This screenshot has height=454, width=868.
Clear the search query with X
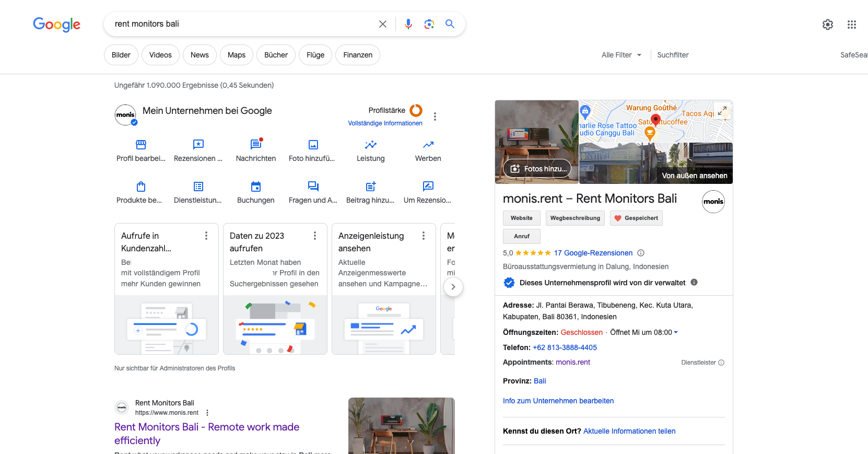click(383, 24)
